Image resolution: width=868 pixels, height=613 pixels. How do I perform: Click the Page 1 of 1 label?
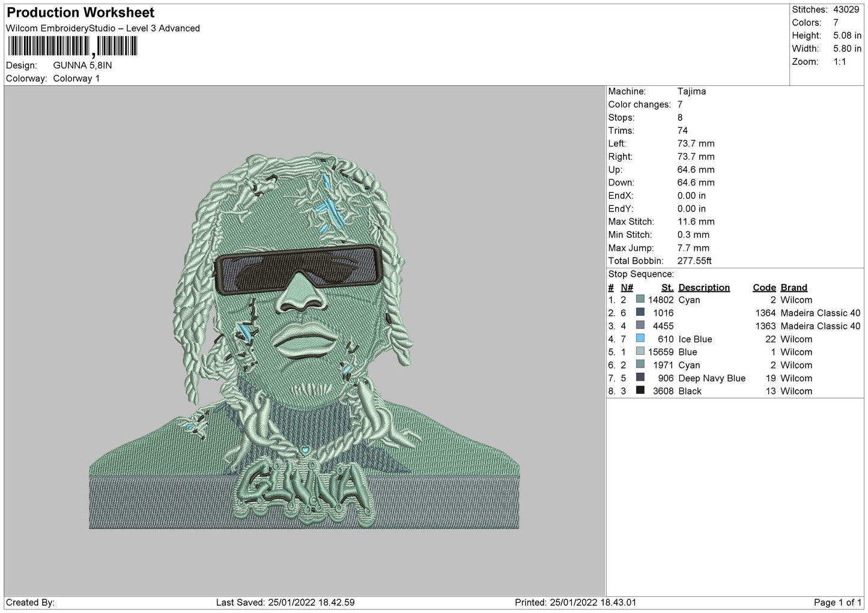pos(837,602)
